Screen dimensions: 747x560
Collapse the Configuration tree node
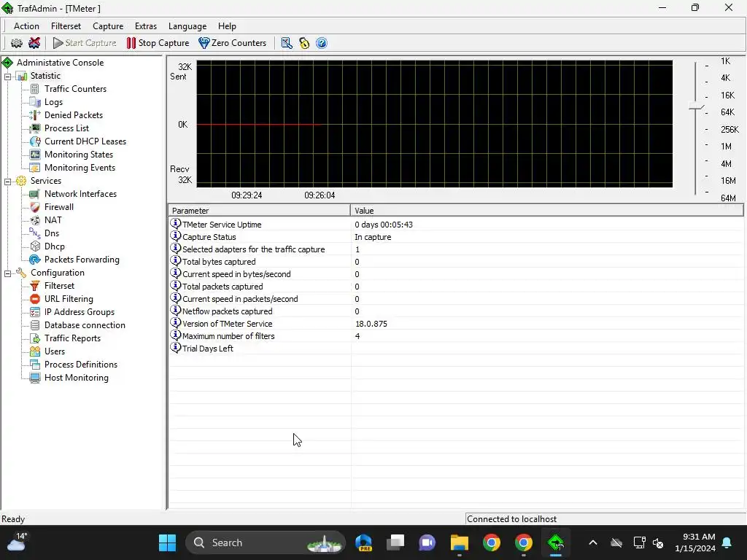[x=7, y=273]
